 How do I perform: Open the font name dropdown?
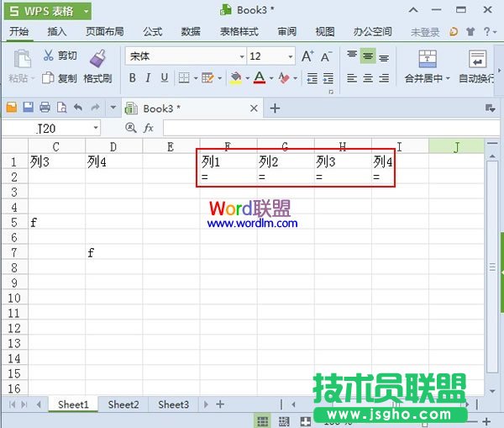tap(242, 56)
